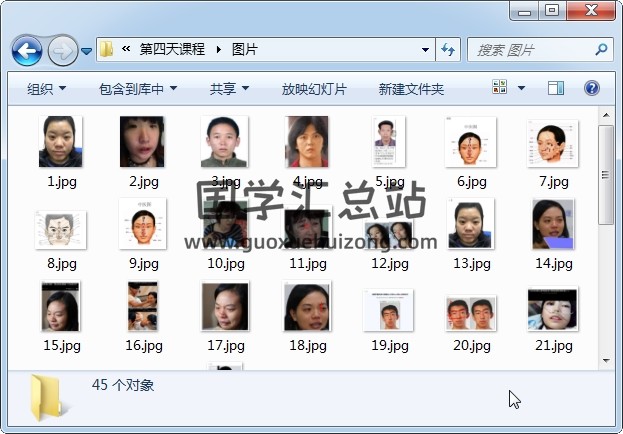623x434 pixels.
Task: Select thumbnail 2.jpg
Action: [142, 141]
